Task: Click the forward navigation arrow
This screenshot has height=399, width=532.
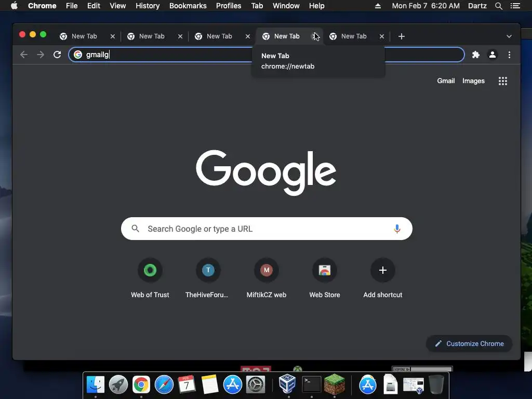Action: (x=41, y=55)
